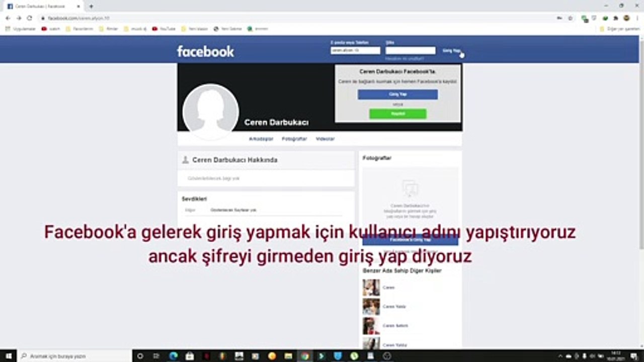This screenshot has height=362, width=644.
Task: Open the taskbar clock and date
Action: (617, 356)
